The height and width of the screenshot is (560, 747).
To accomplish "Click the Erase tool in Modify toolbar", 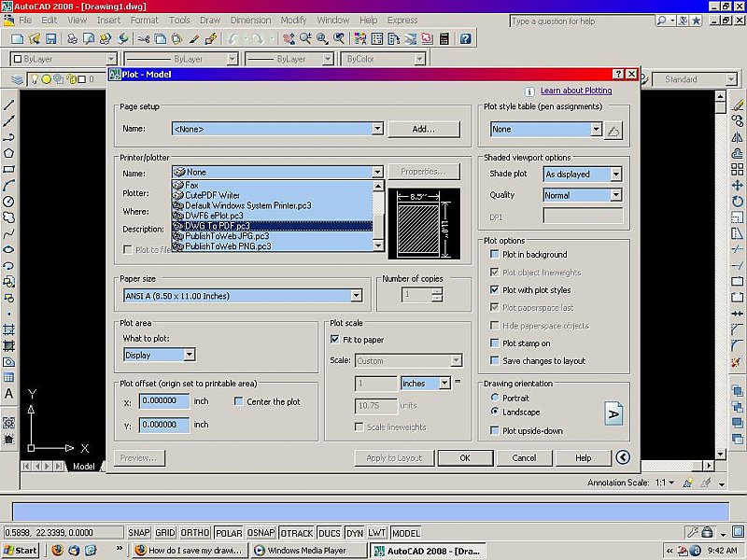I will 738,105.
